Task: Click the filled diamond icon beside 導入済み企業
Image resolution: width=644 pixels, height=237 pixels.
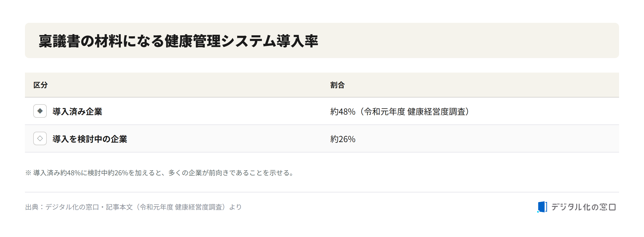Action: (40, 111)
